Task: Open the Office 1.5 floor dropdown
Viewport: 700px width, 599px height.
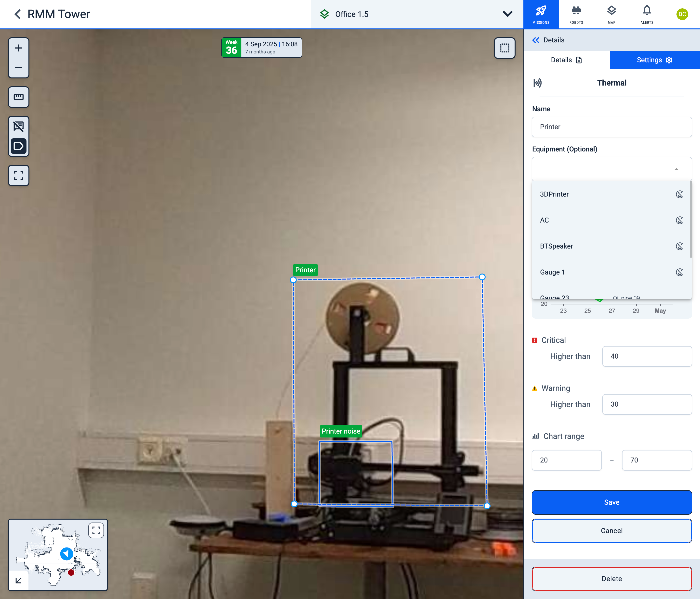Action: [x=416, y=14]
